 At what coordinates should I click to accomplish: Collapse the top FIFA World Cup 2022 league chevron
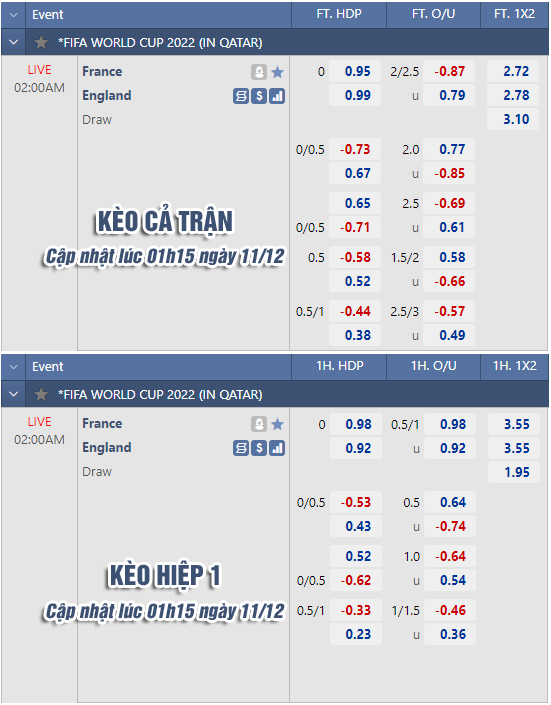pos(13,43)
